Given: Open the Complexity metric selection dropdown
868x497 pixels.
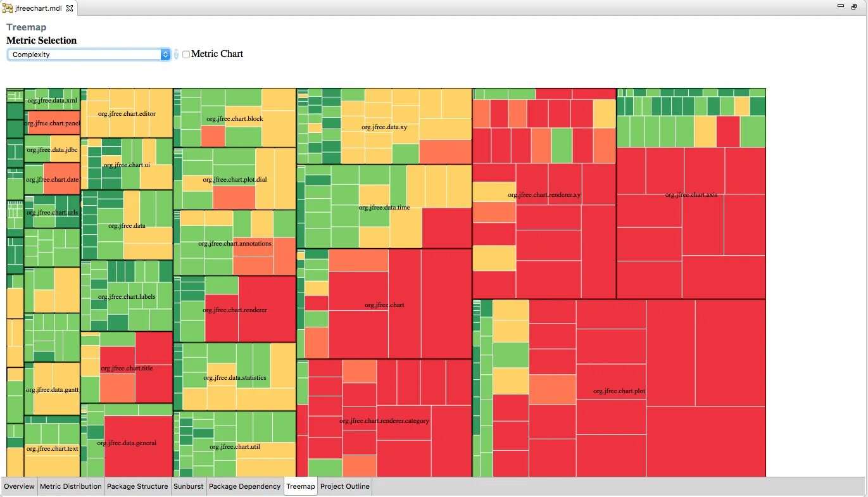Looking at the screenshot, I should [x=89, y=54].
